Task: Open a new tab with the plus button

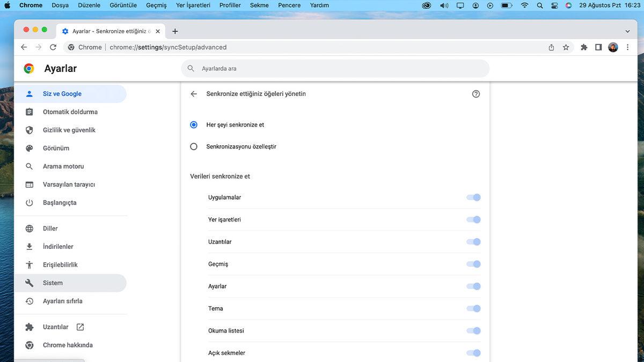Action: (x=175, y=31)
